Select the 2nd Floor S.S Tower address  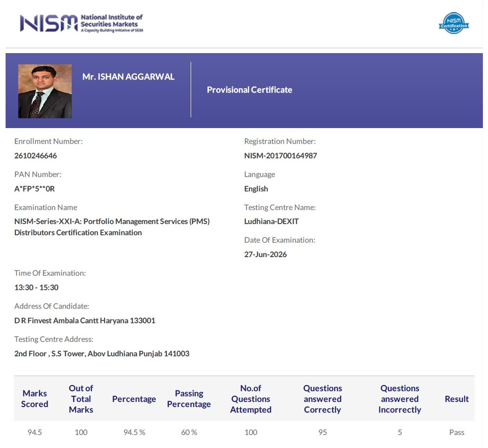click(x=102, y=353)
